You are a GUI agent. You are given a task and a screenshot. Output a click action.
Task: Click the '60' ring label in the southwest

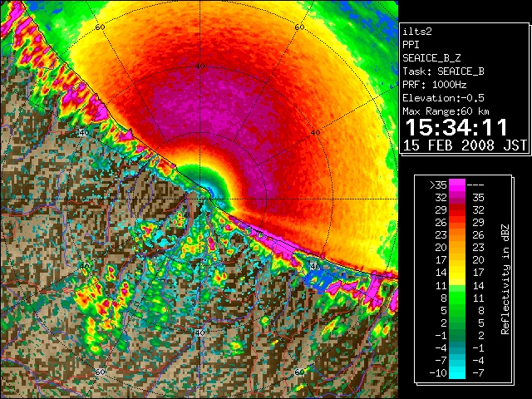point(100,372)
